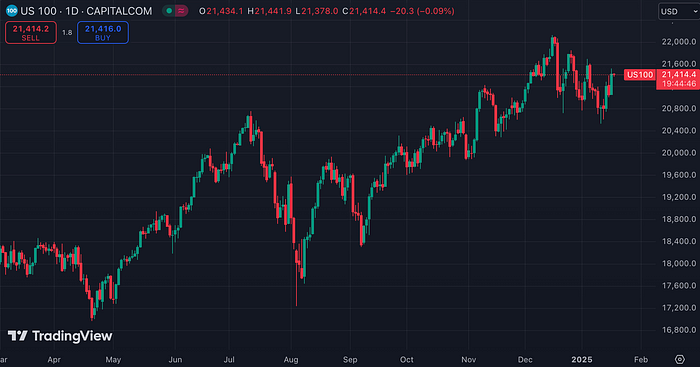This screenshot has height=367, width=700.
Task: Click the change value −20.3 (−0.09%)
Action: (x=422, y=11)
